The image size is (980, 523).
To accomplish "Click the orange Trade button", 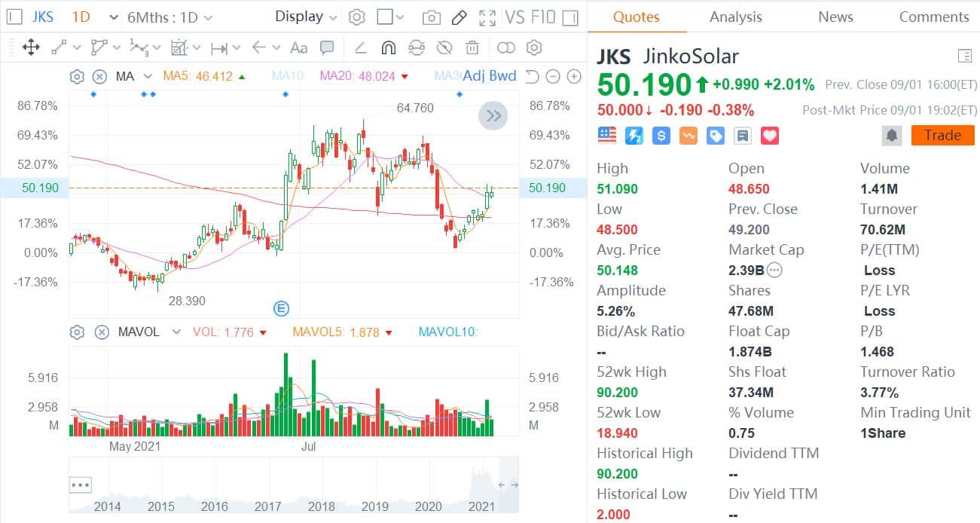I will (x=942, y=135).
